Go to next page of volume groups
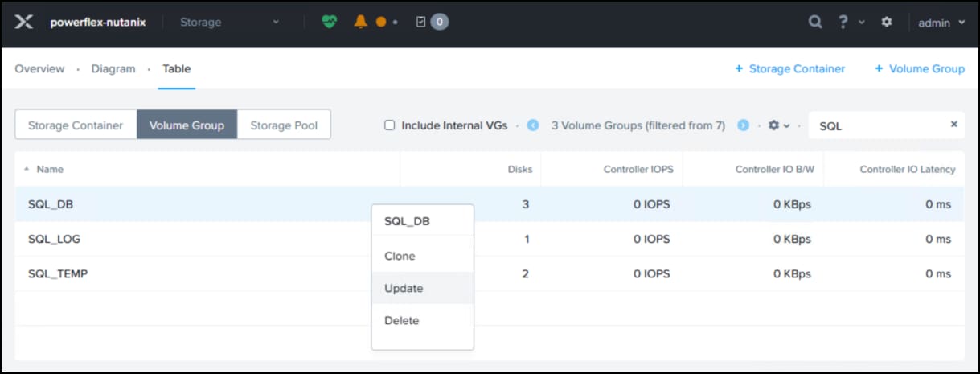Image resolution: width=980 pixels, height=374 pixels. coord(744,125)
